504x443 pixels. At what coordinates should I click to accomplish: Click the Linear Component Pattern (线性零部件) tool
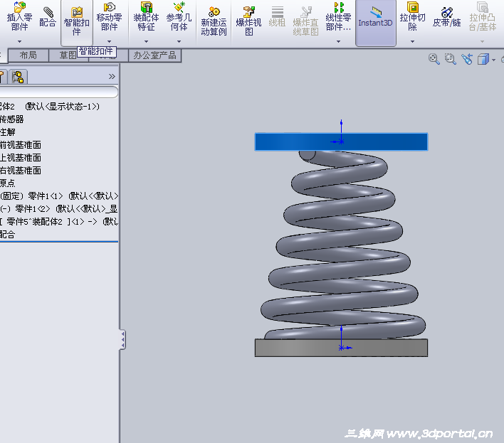coord(338,16)
